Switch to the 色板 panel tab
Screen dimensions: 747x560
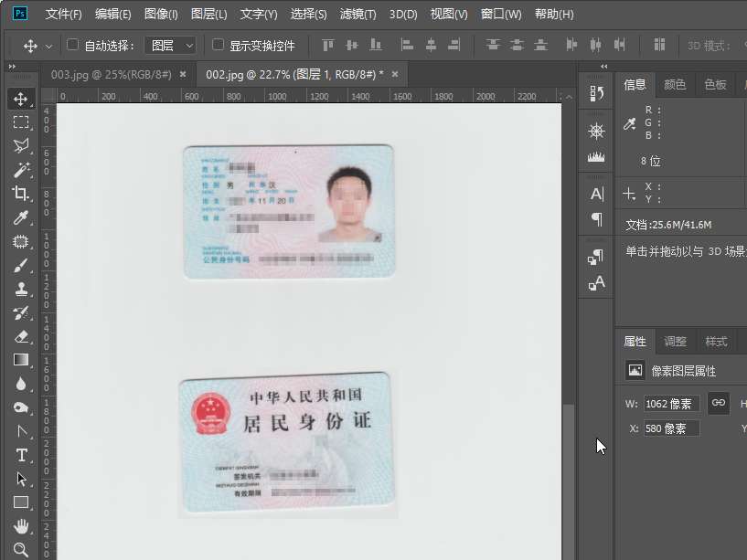point(716,85)
